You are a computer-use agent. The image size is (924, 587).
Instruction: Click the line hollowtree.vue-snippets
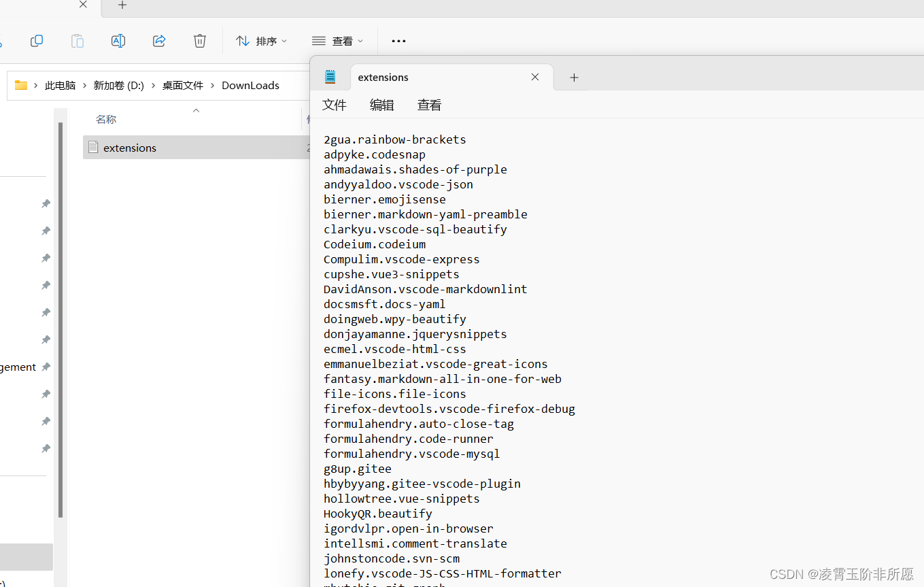[x=402, y=499]
